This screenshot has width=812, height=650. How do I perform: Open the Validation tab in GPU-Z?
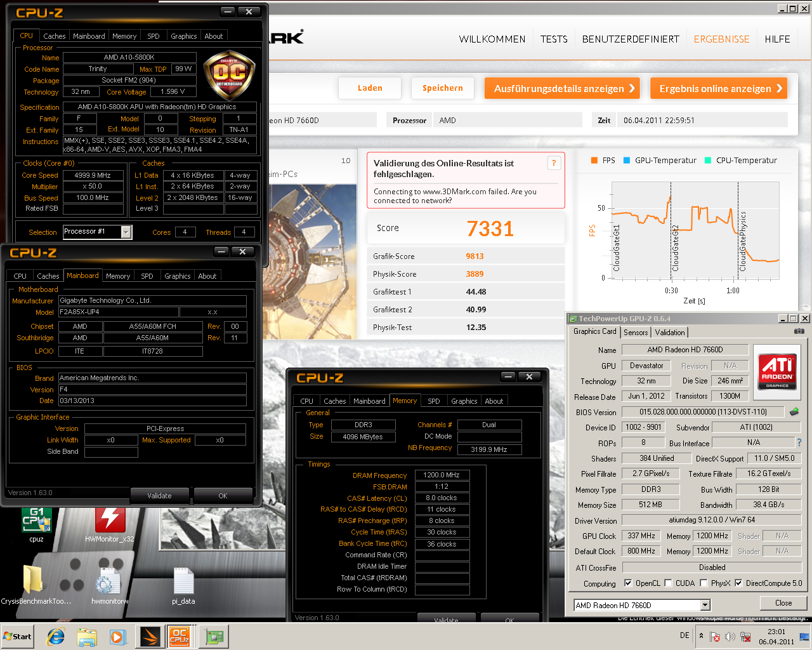pos(670,332)
